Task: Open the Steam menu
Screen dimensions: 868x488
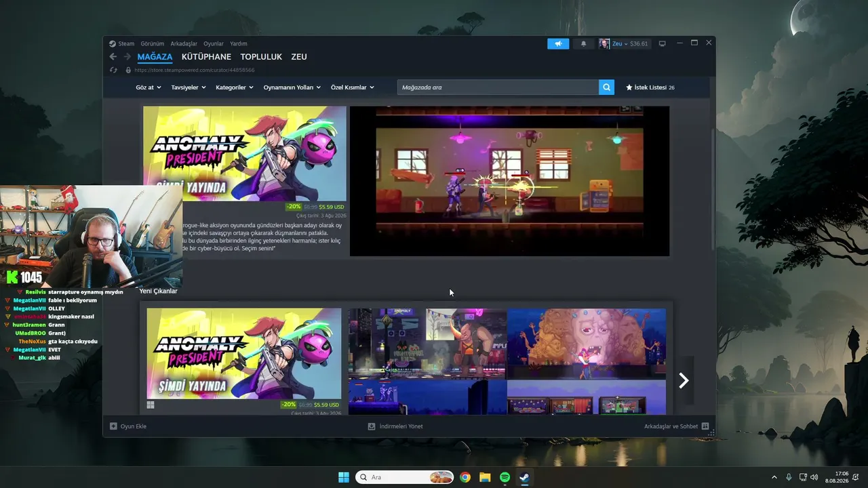Action: (x=126, y=43)
